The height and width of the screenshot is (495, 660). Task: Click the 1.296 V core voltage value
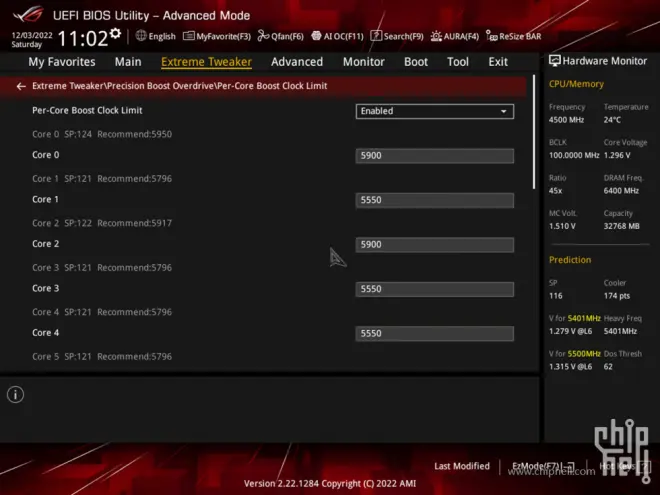point(617,155)
